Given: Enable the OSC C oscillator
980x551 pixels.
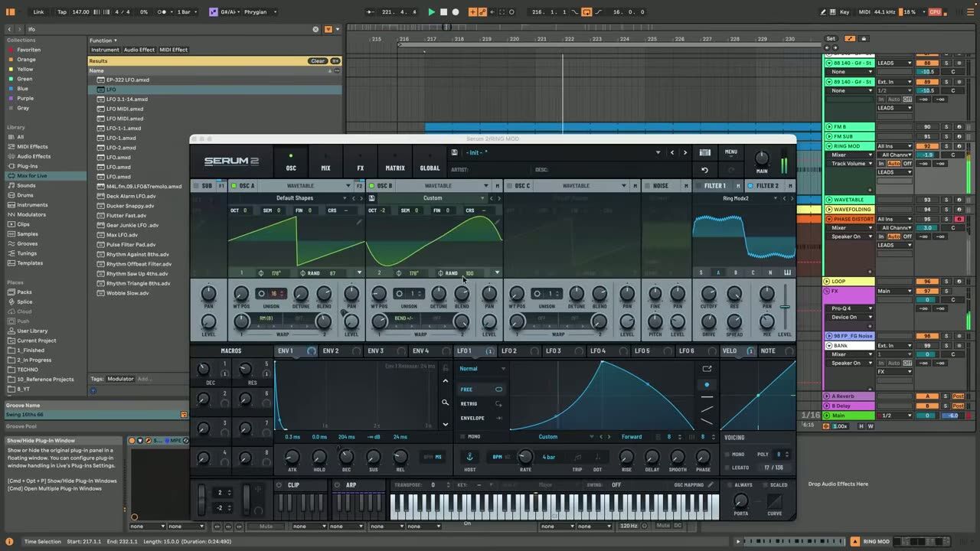Looking at the screenshot, I should (x=509, y=186).
